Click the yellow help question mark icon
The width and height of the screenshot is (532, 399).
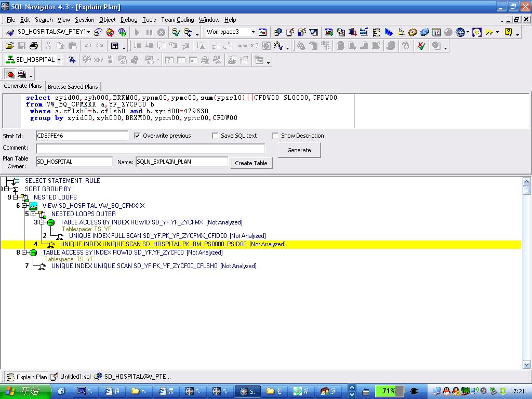pyautogui.click(x=508, y=32)
